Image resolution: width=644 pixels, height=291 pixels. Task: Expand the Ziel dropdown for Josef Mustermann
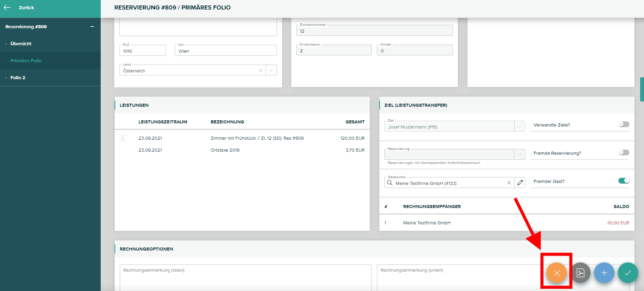point(519,126)
